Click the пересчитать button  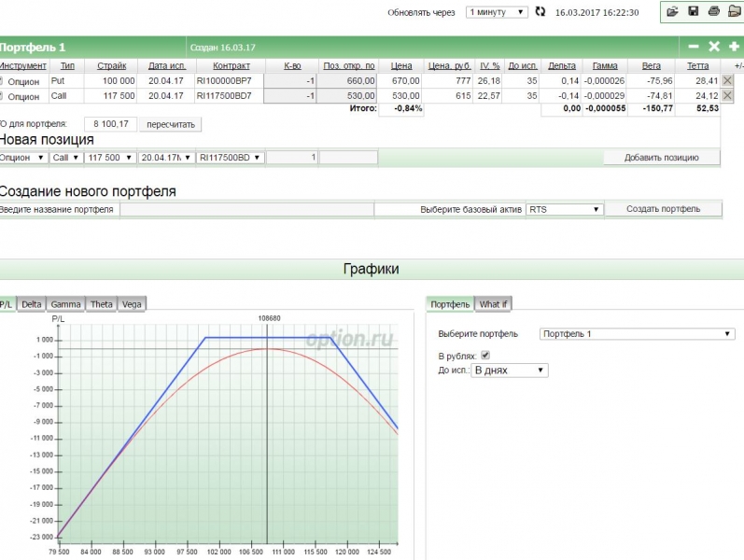(170, 124)
